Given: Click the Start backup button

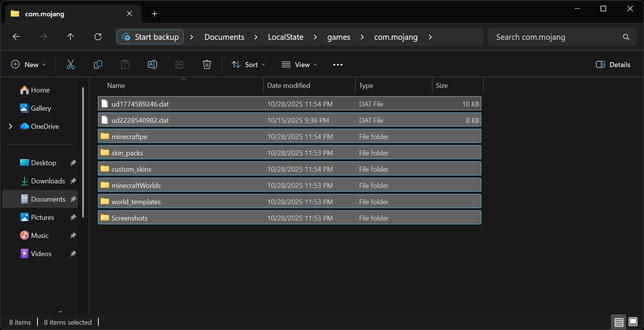Looking at the screenshot, I should (150, 37).
